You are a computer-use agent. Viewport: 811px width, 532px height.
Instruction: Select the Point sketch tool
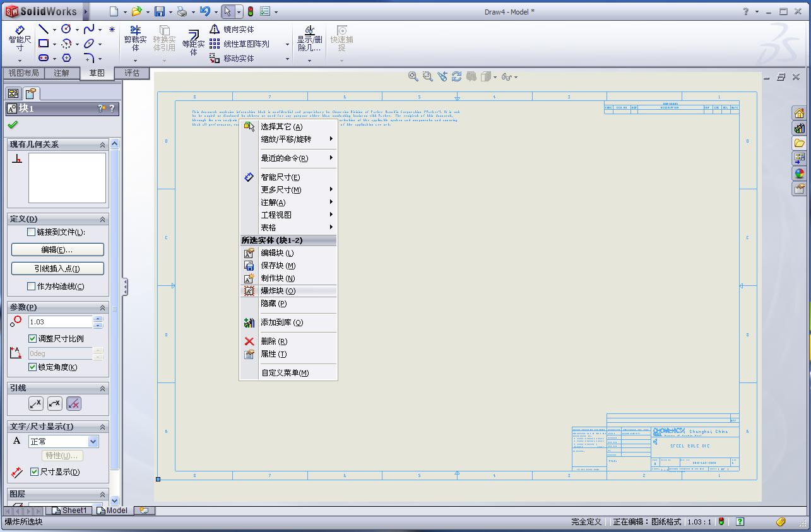pyautogui.click(x=112, y=29)
